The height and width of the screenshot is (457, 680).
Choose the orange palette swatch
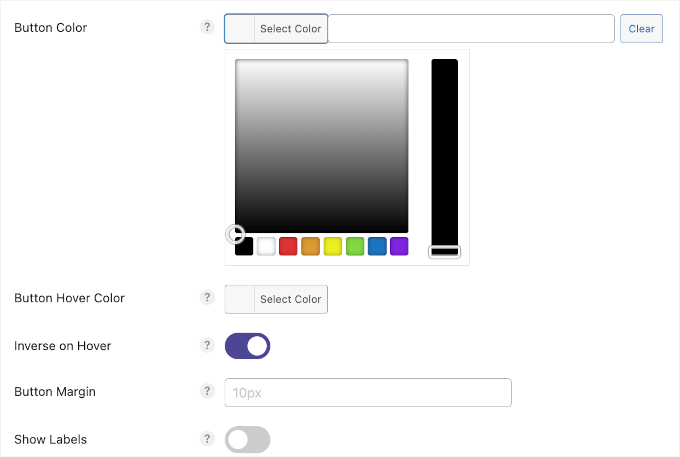[x=310, y=246]
